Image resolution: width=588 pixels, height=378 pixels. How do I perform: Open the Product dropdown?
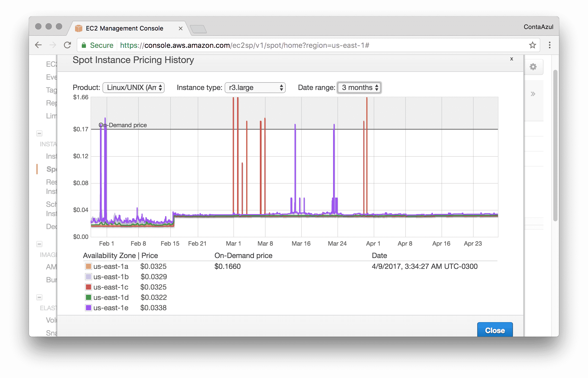coord(134,87)
